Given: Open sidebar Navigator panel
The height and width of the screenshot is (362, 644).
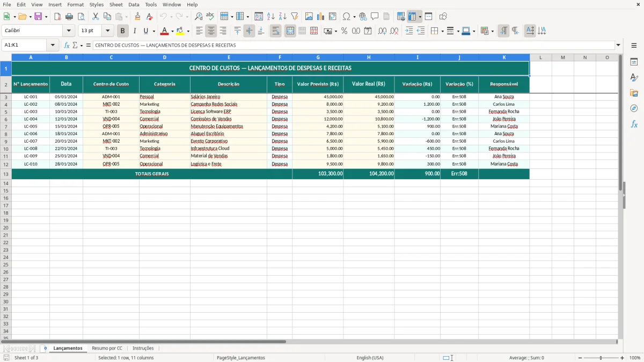Looking at the screenshot, I should pos(634,108).
